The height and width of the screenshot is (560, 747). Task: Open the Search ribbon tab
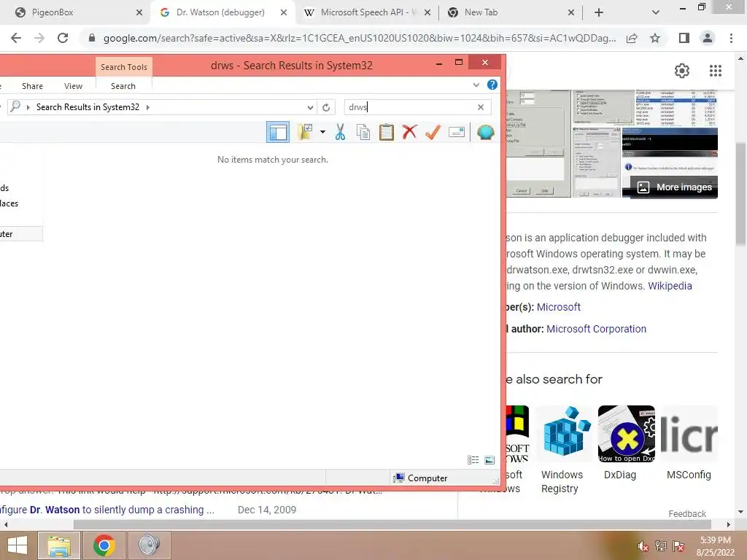(x=123, y=86)
